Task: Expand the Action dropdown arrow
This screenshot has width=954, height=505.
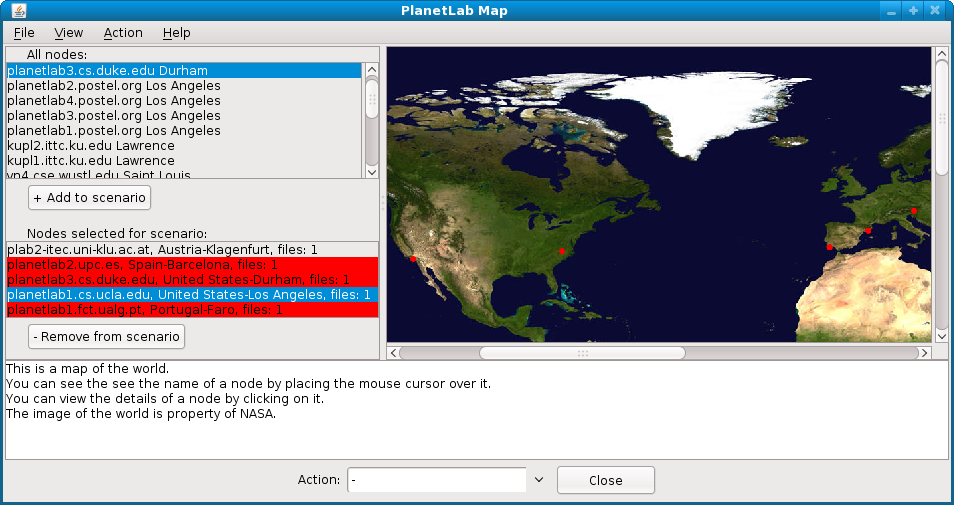Action: click(x=539, y=480)
